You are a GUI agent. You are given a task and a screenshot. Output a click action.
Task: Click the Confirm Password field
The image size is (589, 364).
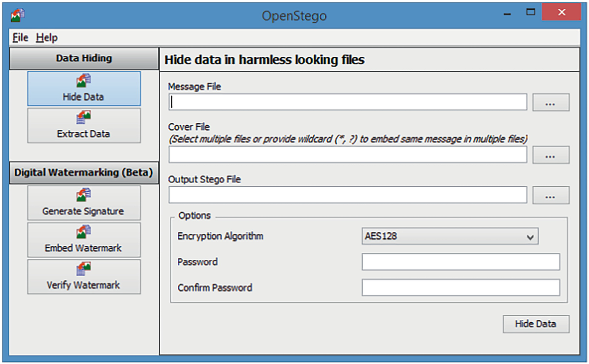click(x=461, y=287)
